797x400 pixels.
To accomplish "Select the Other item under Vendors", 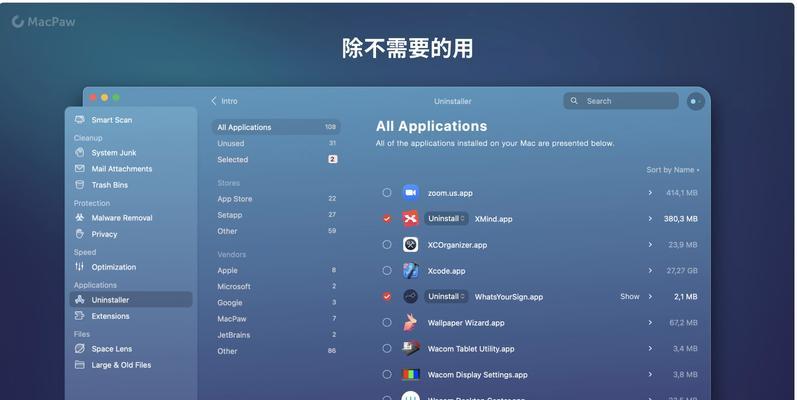I will coord(276,351).
